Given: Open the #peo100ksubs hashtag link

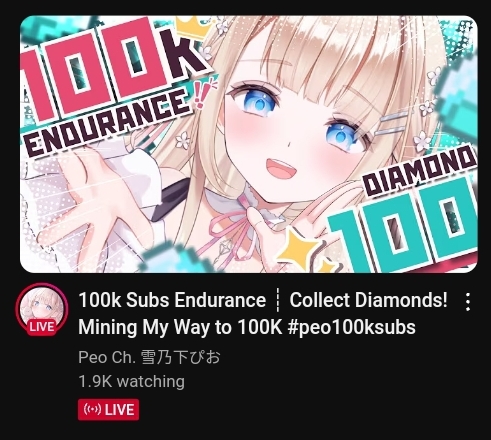Looking at the screenshot, I should coord(351,327).
